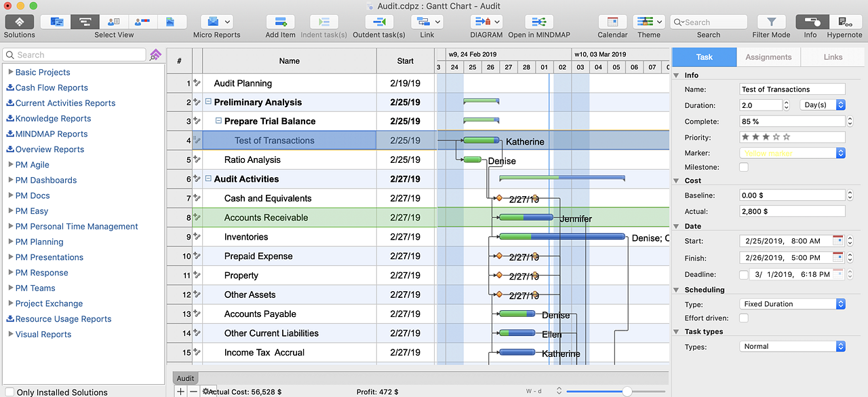Click Open in MINDMAP icon
The width and height of the screenshot is (868, 397).
539,22
